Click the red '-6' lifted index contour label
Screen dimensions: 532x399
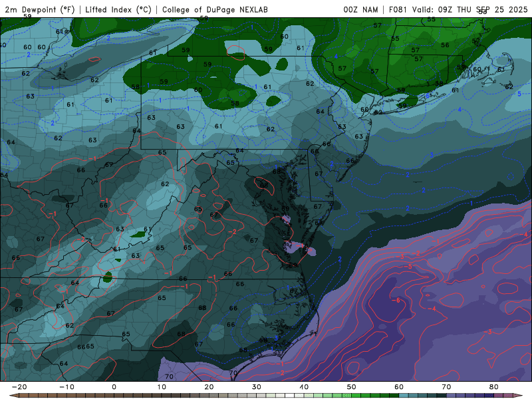click(x=396, y=301)
